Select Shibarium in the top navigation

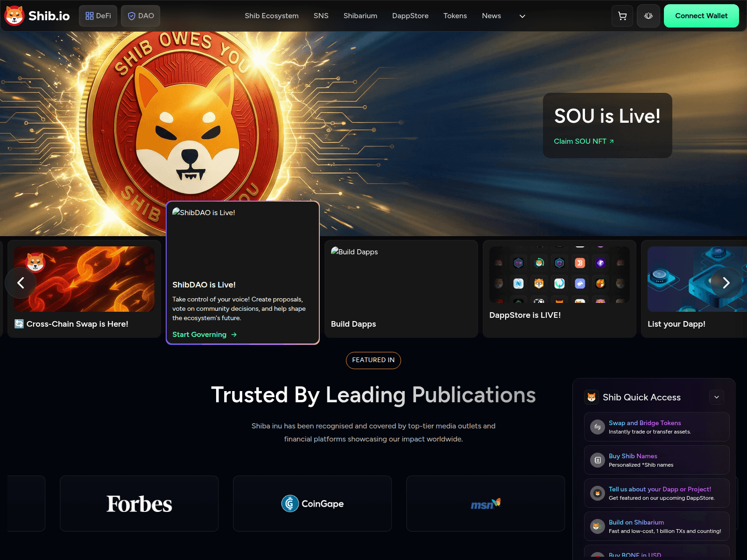[360, 16]
